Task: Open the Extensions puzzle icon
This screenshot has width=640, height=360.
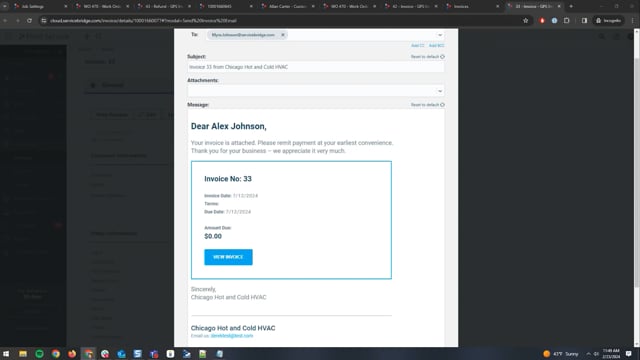Action: (x=567, y=20)
